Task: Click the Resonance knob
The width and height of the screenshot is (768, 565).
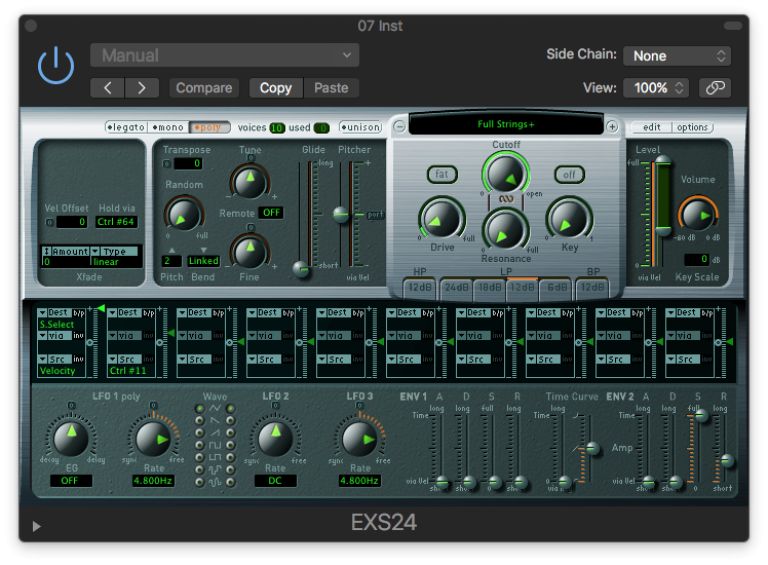Action: [x=506, y=230]
